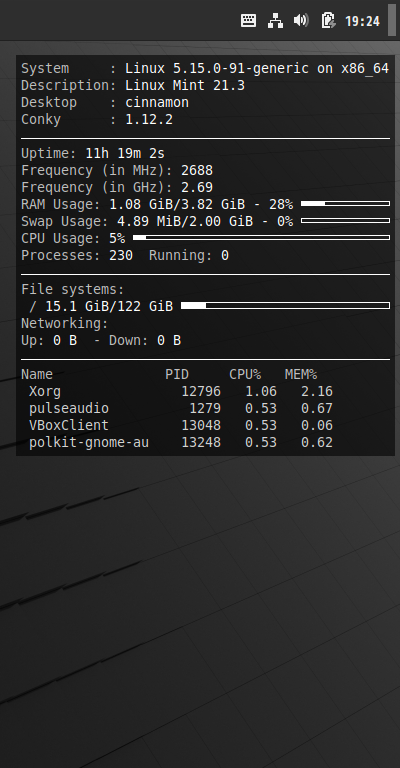Click the 'Linux Mint 21.3' description value

coord(185,85)
